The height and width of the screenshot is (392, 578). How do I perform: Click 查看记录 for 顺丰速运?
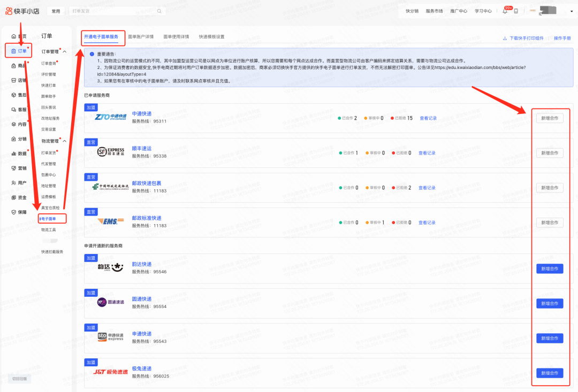[x=427, y=153]
